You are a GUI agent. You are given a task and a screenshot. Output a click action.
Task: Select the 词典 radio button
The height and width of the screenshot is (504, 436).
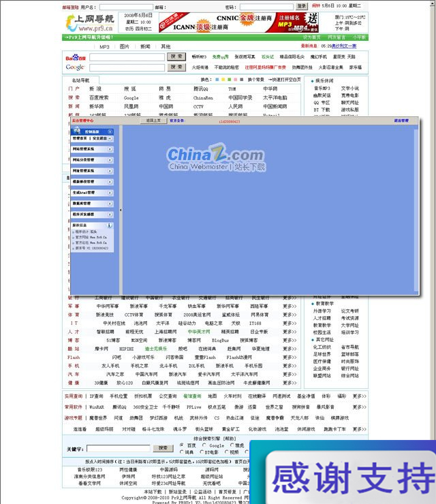click(x=182, y=452)
